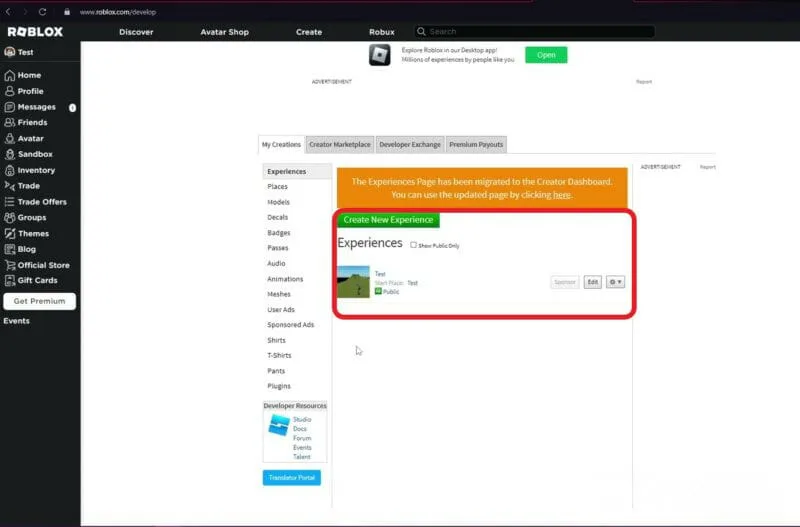Select Decals in creations list
The height and width of the screenshot is (527, 800).
coord(278,217)
